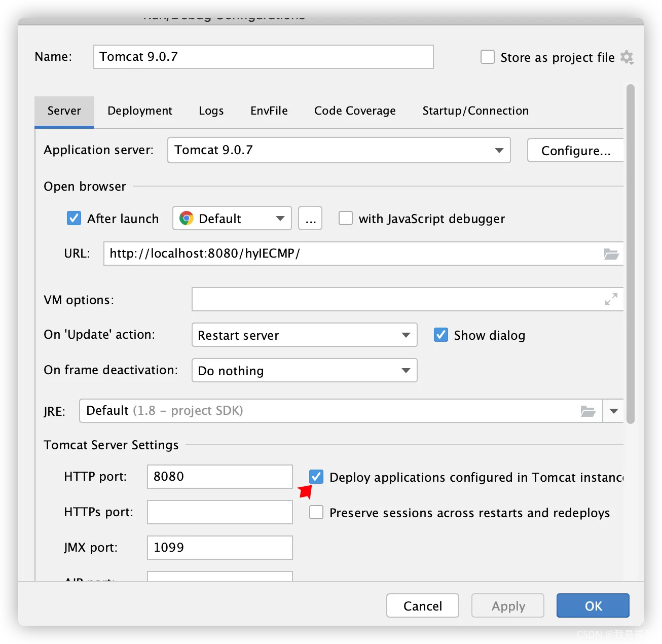Enable with JavaScript debugger checkbox

tap(346, 218)
